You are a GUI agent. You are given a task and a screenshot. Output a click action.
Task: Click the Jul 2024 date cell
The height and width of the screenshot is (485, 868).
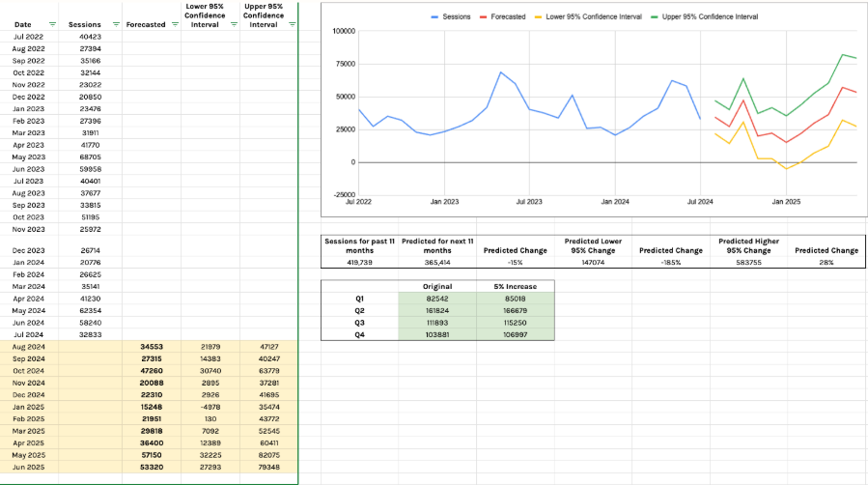(29, 334)
